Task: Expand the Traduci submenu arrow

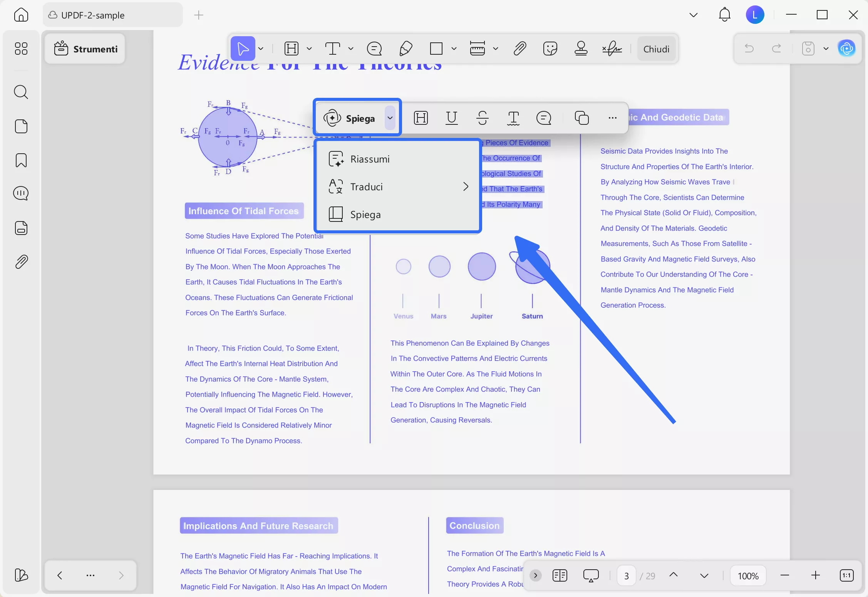Action: tap(466, 187)
